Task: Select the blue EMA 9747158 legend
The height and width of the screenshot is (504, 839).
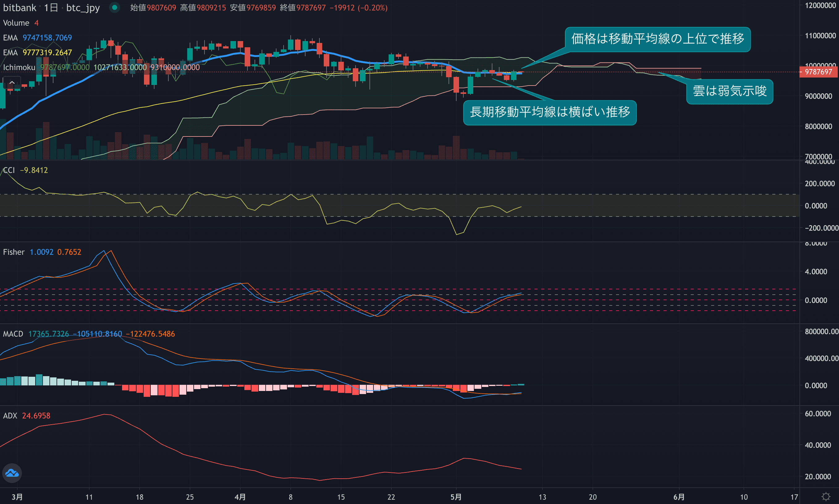Action: coord(37,38)
